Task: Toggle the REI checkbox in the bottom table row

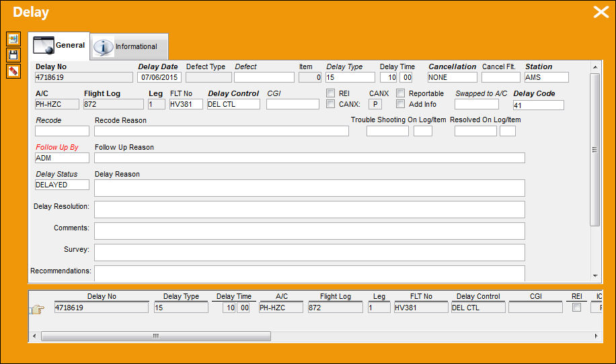Action: 577,308
